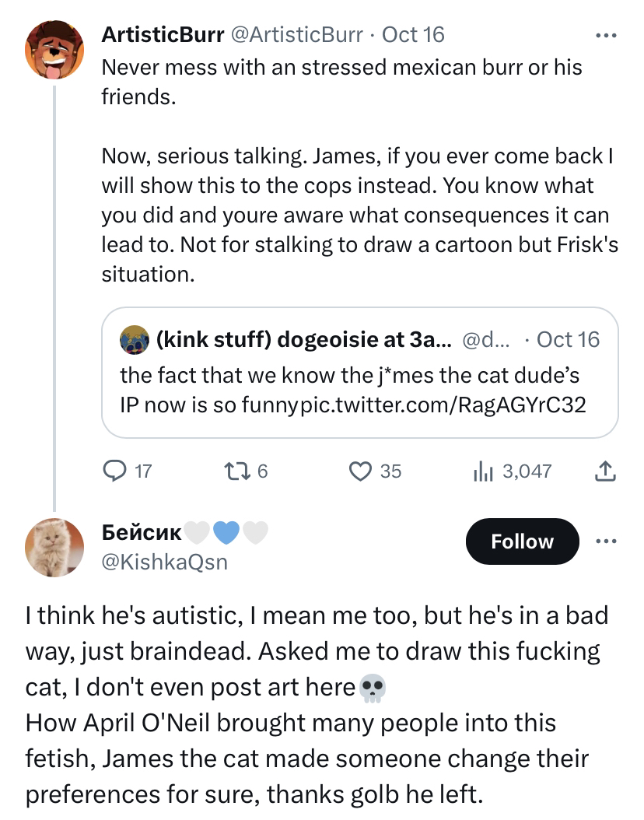
Task: Open dogeoisie's small avatar in quoted tweet
Action: click(x=135, y=340)
